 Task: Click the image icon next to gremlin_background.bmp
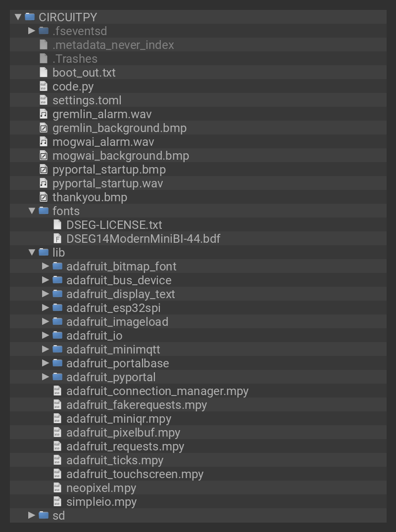(x=44, y=128)
